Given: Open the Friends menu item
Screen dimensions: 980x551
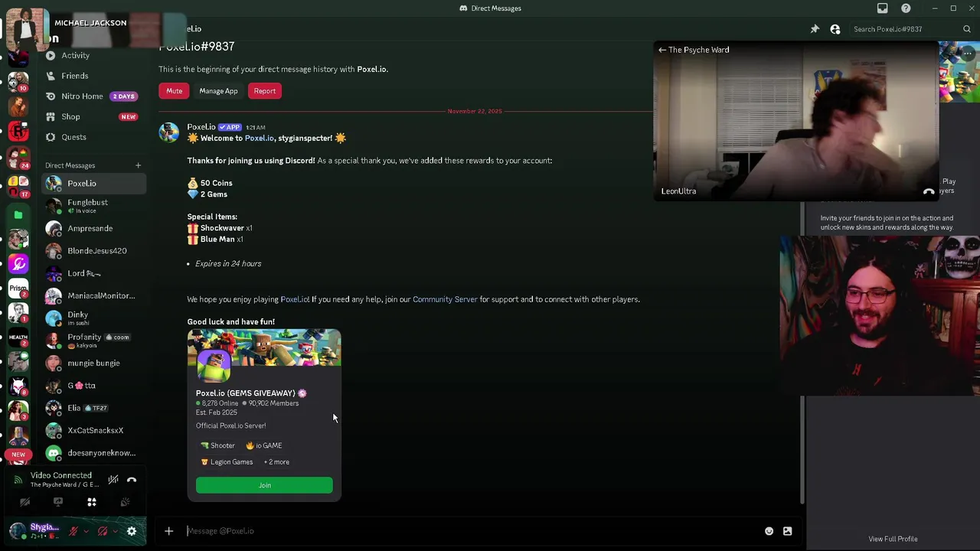Looking at the screenshot, I should [x=93, y=76].
